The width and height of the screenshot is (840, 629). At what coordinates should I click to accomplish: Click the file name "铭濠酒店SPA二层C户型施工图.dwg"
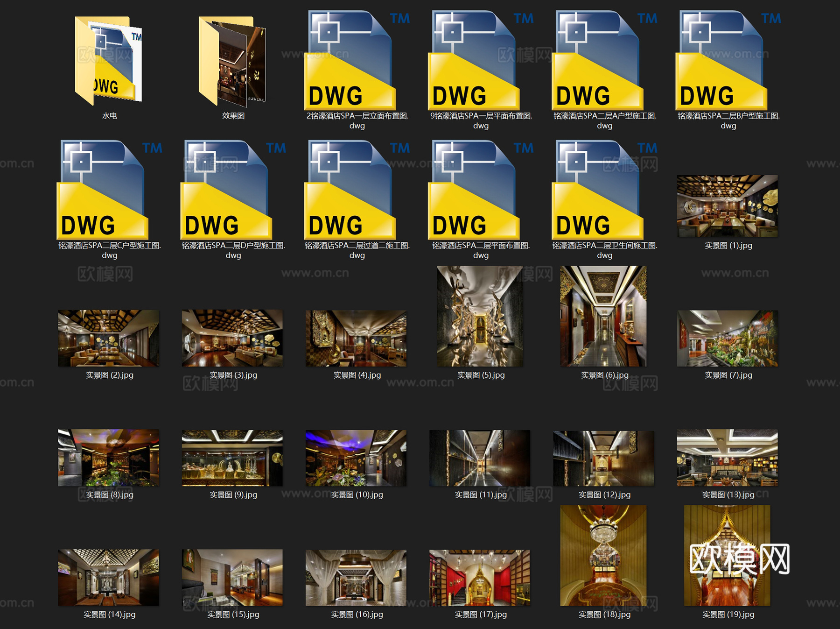tap(110, 250)
